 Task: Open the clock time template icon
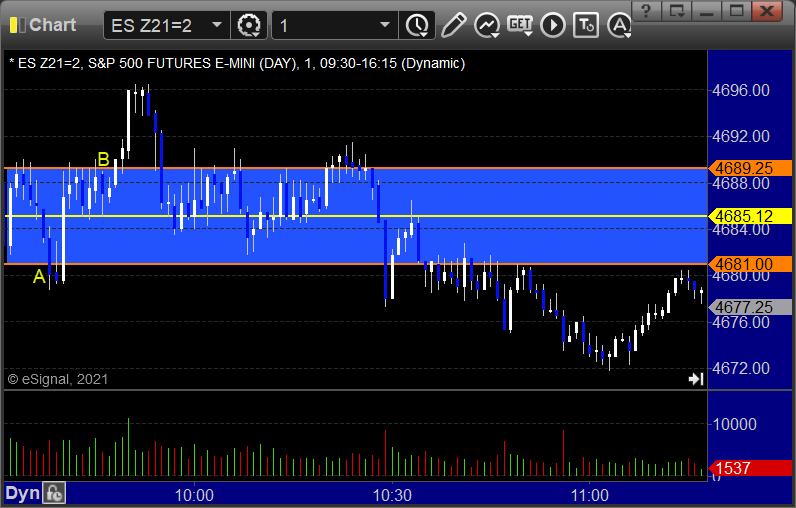417,25
